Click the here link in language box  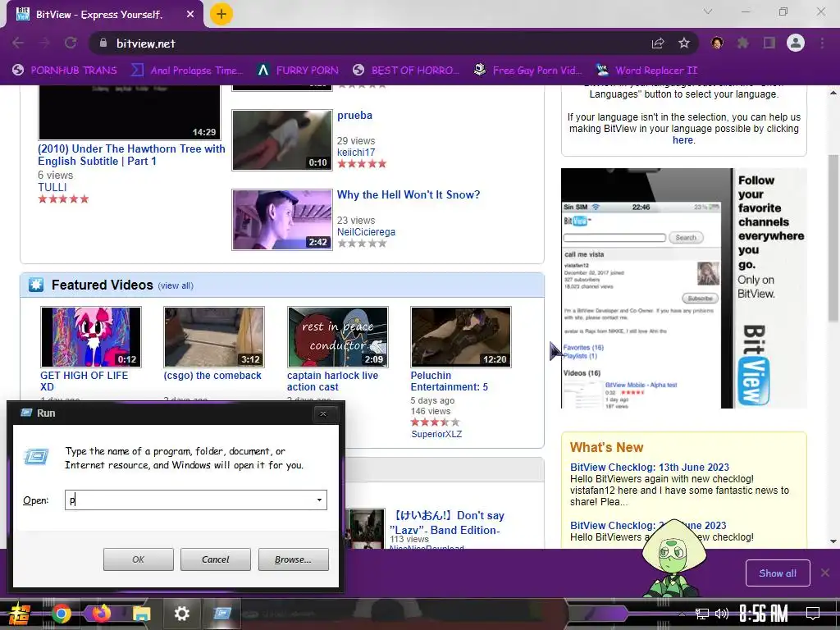[x=682, y=139]
